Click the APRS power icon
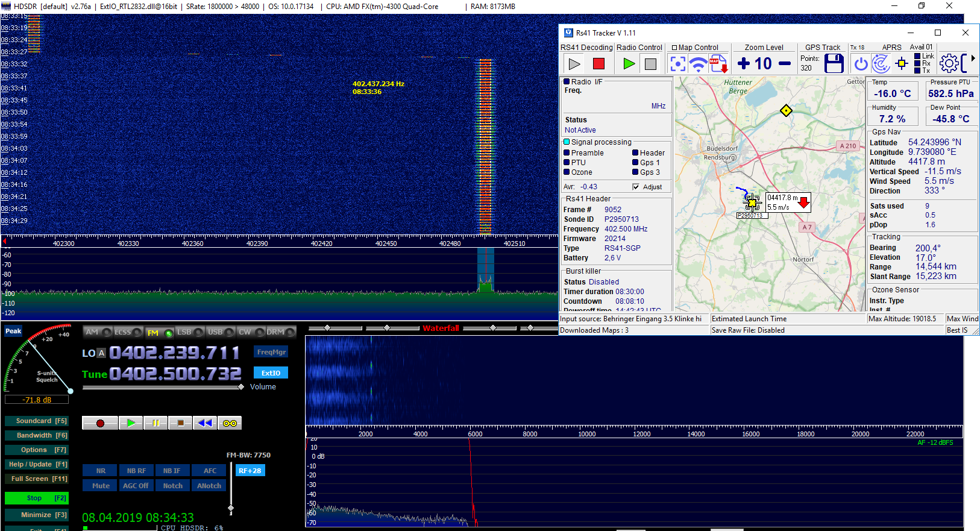Image resolution: width=980 pixels, height=531 pixels. click(861, 64)
